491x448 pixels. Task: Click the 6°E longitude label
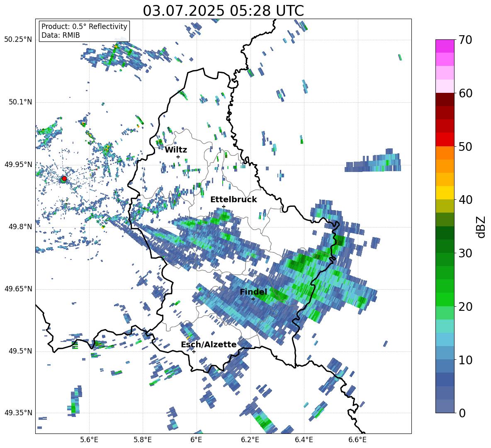click(196, 440)
